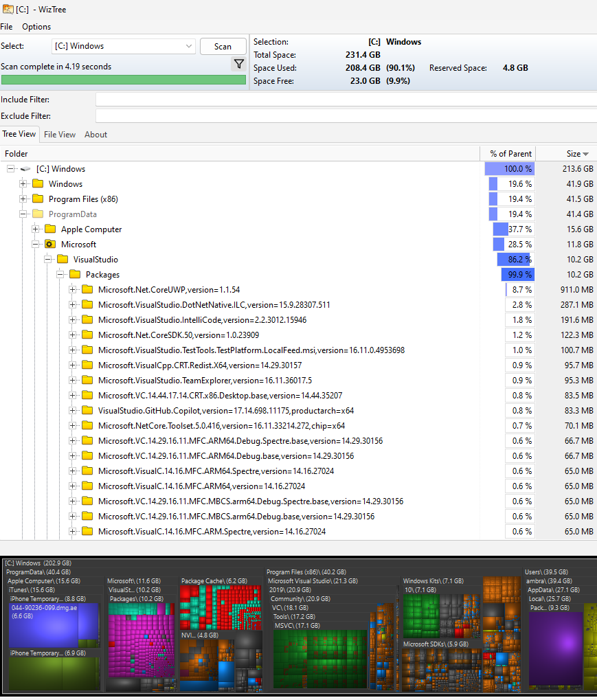Open the File menu
597x700 pixels.
coord(6,27)
